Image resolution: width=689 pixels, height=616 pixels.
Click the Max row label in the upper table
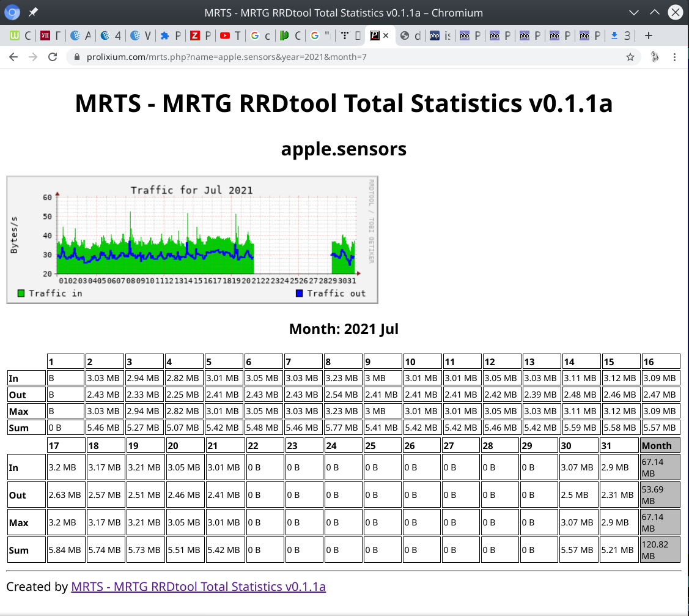(26, 411)
